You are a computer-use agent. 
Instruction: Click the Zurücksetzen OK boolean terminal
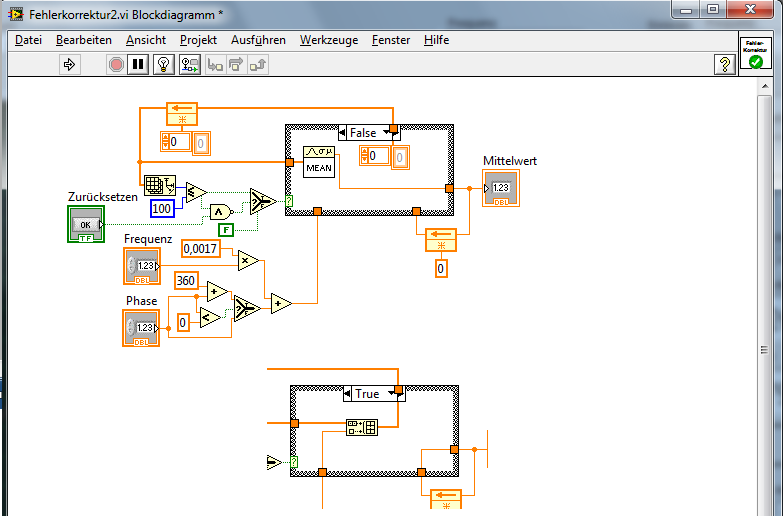86,224
